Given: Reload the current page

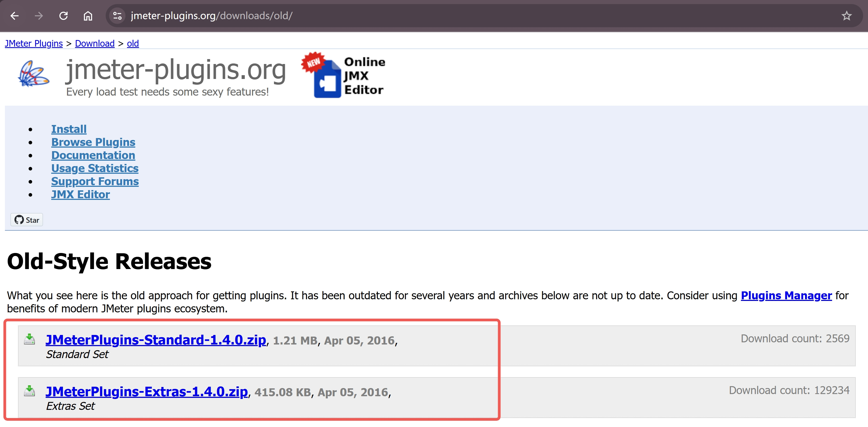Looking at the screenshot, I should [x=63, y=16].
